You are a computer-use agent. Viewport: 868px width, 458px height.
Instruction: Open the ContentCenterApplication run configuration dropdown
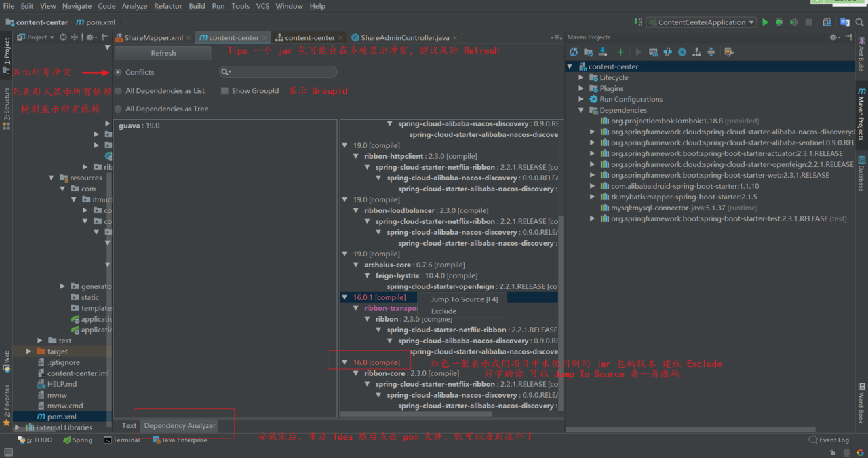701,22
